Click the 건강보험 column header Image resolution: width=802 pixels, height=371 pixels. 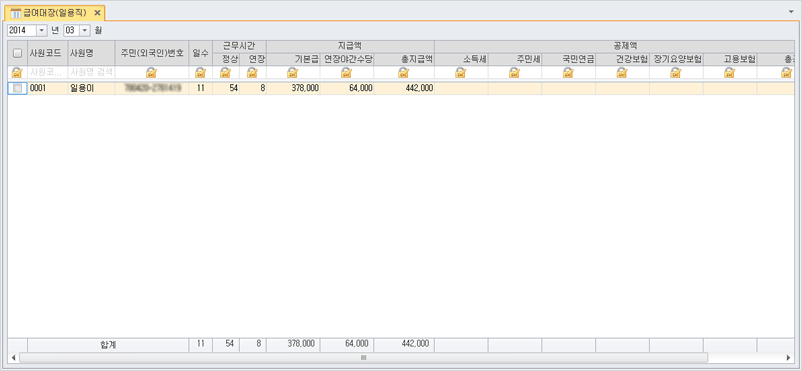coord(622,59)
